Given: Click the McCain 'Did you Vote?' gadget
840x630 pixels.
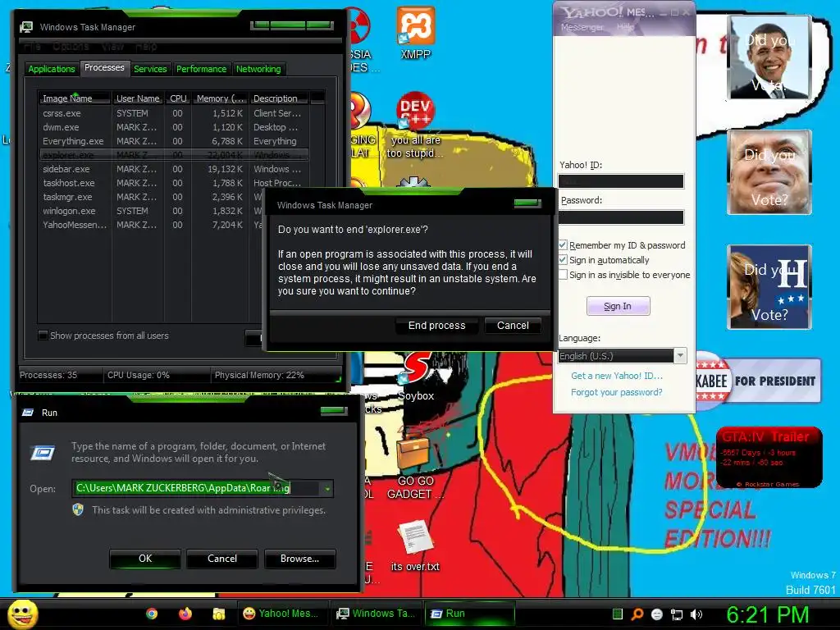Looking at the screenshot, I should [x=769, y=172].
